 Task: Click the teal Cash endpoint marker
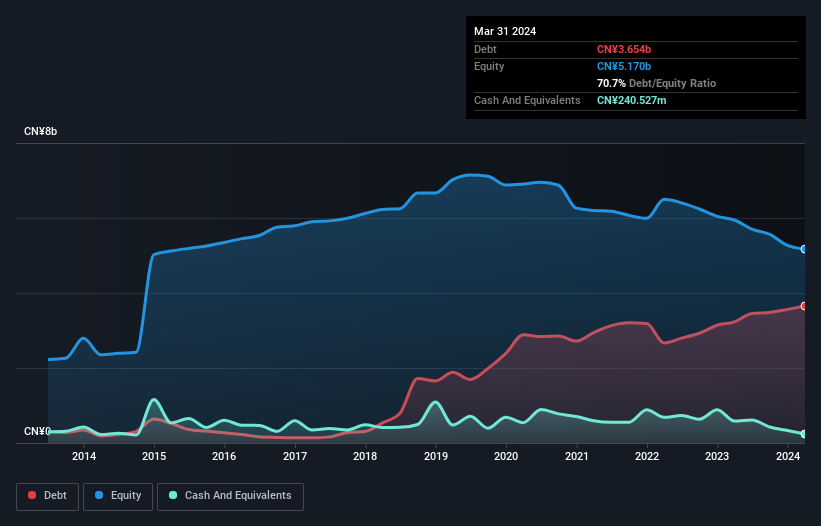point(804,434)
